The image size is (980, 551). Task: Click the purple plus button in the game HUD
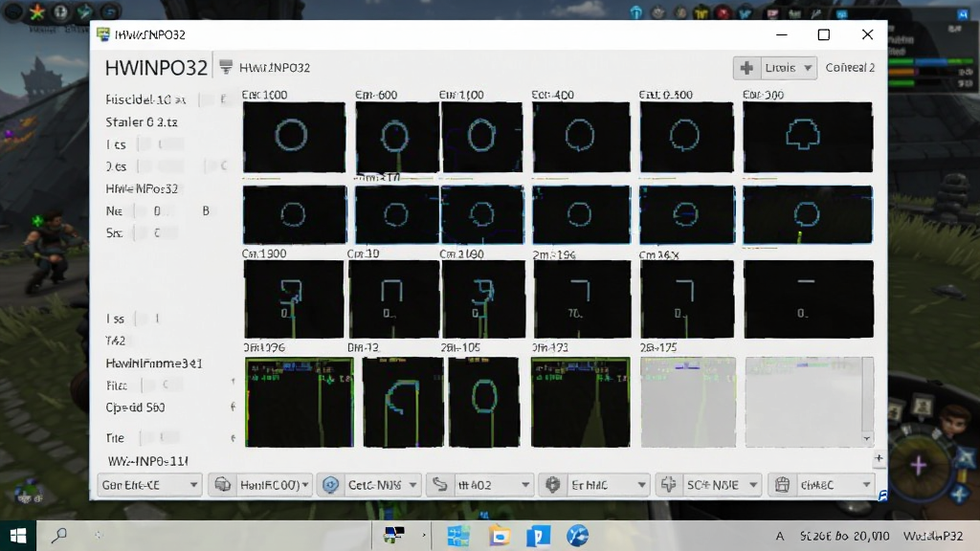point(918,466)
